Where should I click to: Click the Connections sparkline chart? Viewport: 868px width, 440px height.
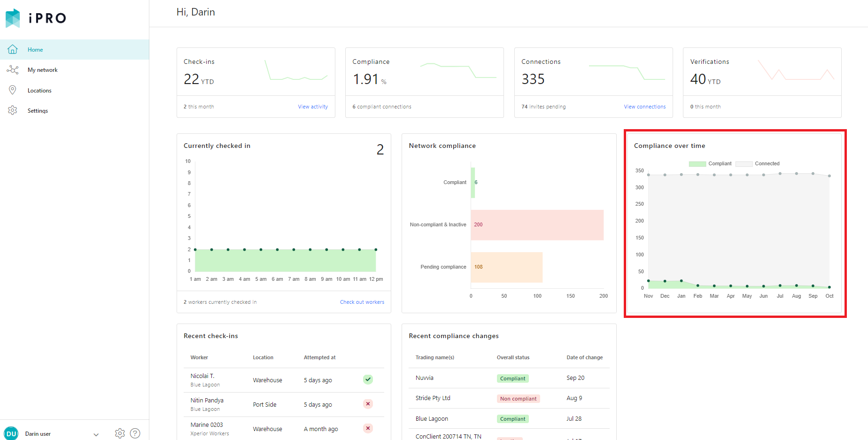coord(627,72)
